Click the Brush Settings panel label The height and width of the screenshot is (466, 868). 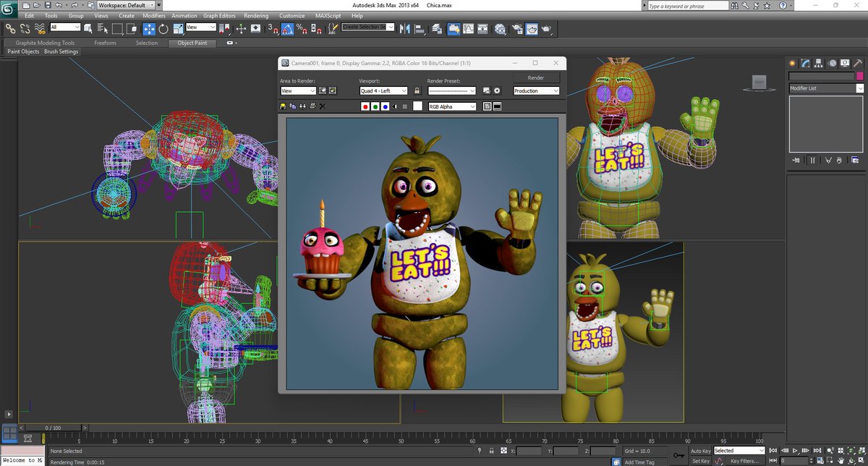coord(61,51)
